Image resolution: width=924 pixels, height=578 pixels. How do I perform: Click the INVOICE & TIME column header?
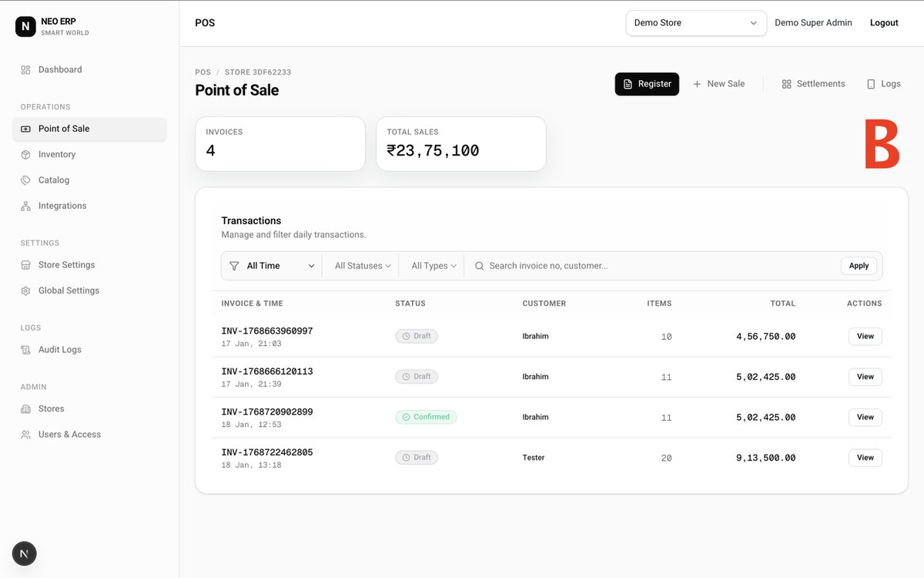[252, 304]
